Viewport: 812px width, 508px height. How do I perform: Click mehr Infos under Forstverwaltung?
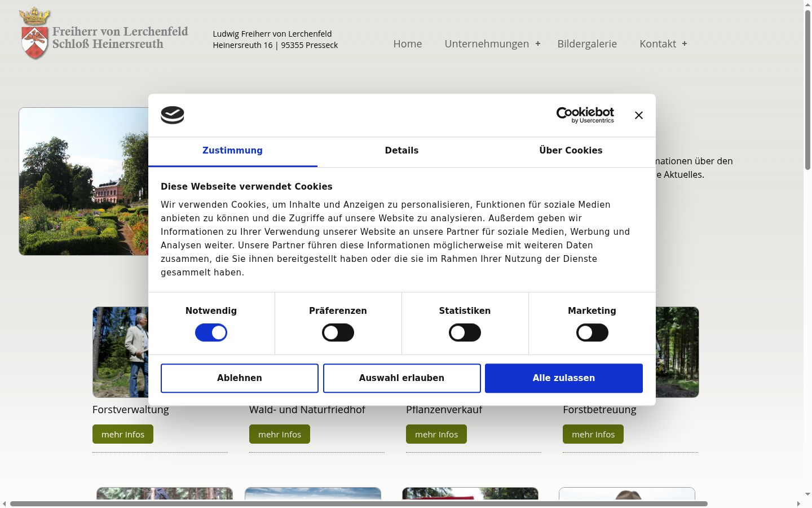[123, 434]
